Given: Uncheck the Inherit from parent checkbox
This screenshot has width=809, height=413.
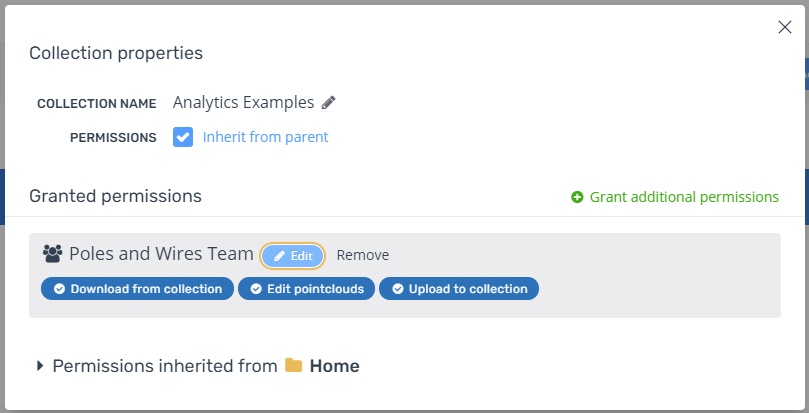Looking at the screenshot, I should (x=183, y=137).
